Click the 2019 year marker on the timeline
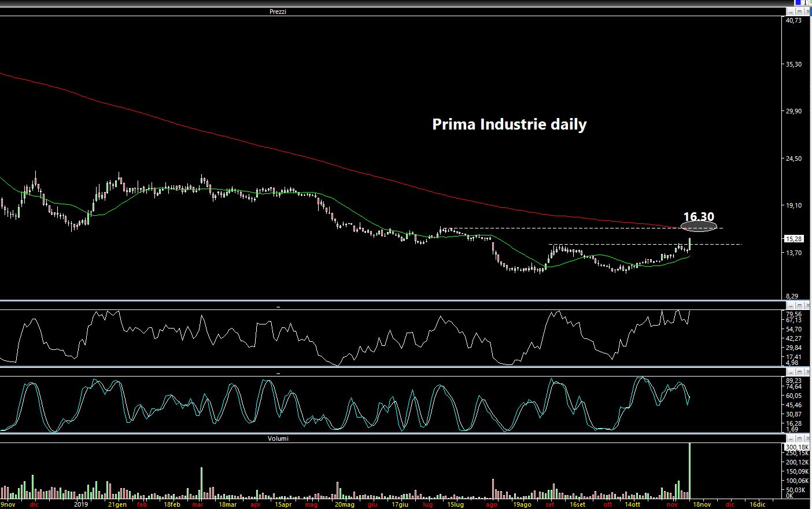This screenshot has height=509, width=812. (x=82, y=504)
